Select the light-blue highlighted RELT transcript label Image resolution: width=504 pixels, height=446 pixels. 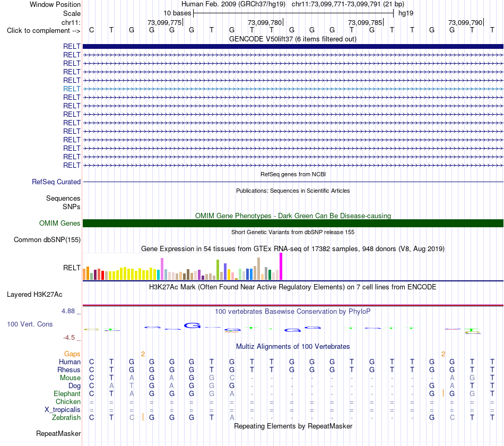point(72,89)
